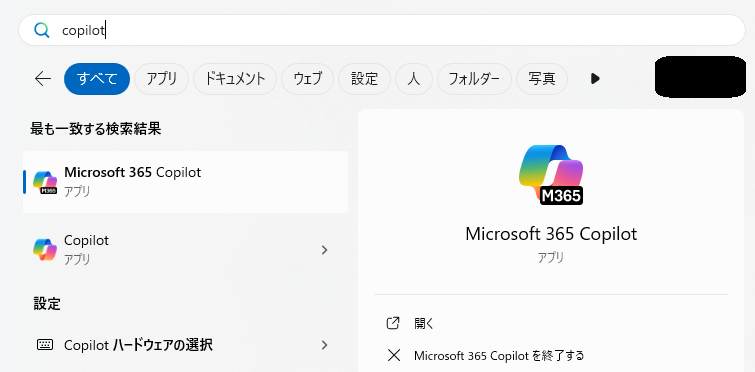Switch to the アプリ filter tab

click(161, 79)
